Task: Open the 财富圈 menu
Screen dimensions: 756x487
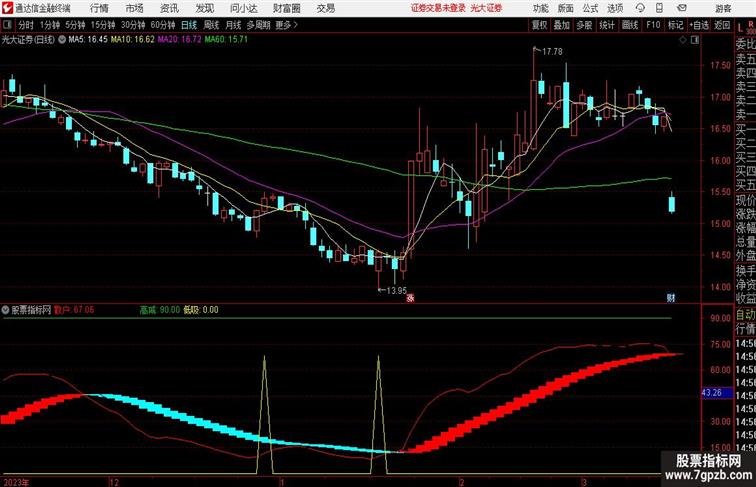Action: click(x=287, y=8)
